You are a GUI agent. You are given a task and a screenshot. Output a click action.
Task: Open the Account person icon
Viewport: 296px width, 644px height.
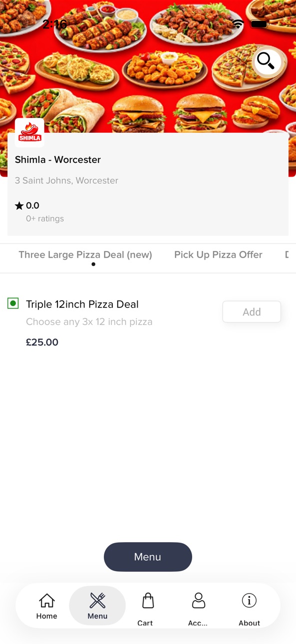[199, 601]
